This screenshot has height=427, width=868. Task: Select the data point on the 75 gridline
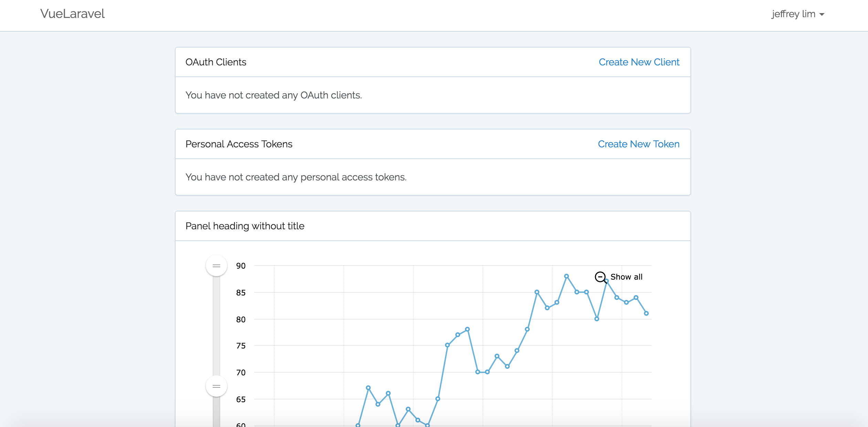tap(447, 345)
